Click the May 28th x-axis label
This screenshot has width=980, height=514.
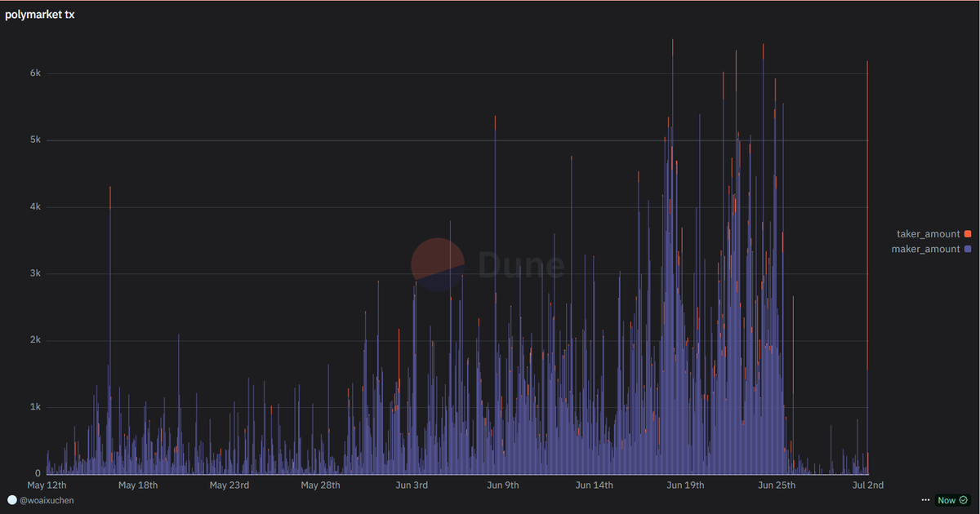(x=320, y=485)
